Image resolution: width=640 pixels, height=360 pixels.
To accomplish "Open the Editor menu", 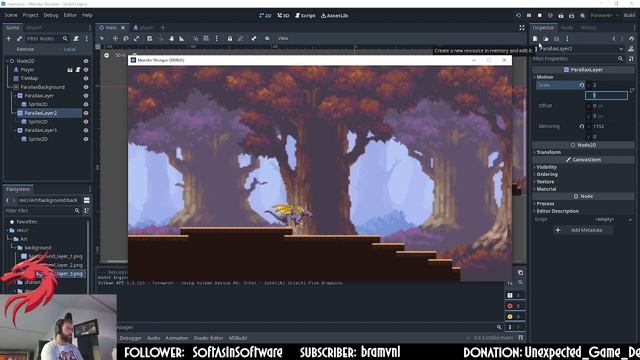I will pyautogui.click(x=70, y=15).
